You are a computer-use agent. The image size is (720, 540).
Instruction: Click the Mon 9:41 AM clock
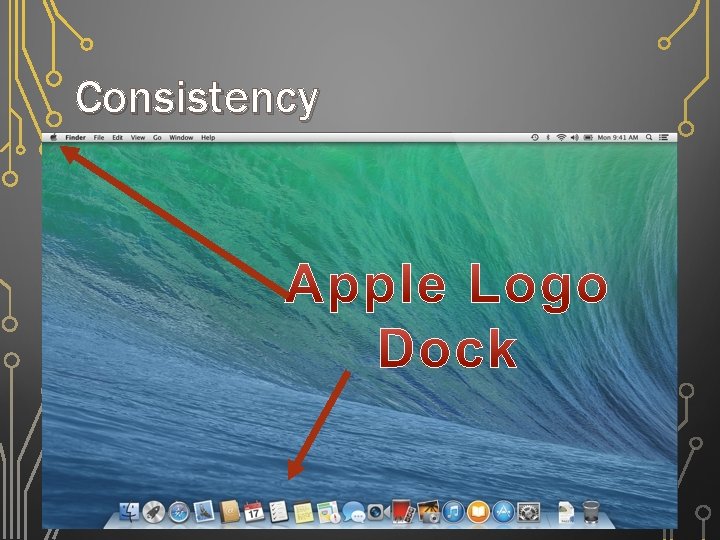point(618,137)
